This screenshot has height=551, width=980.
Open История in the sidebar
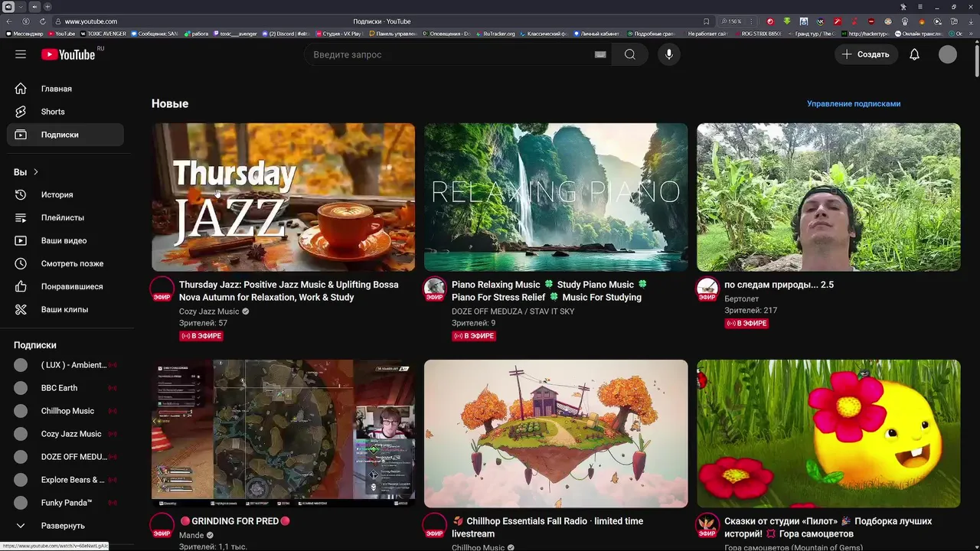[x=66, y=194]
